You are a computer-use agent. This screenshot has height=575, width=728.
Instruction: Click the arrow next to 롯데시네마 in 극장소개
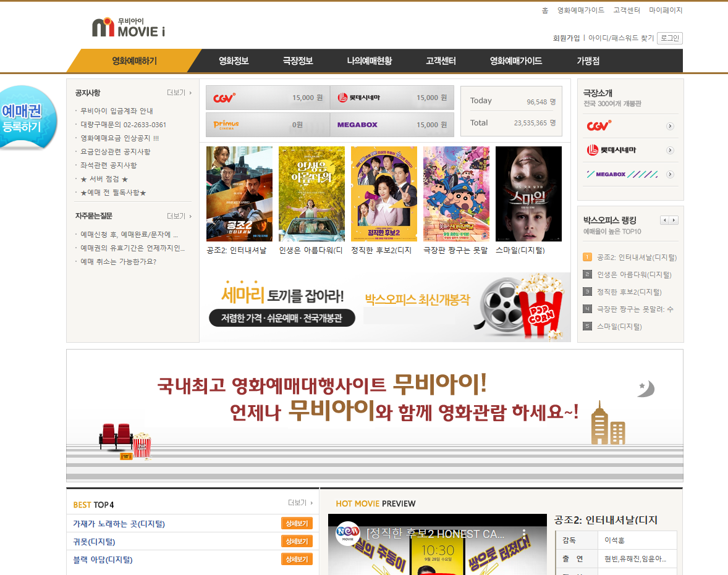click(670, 150)
